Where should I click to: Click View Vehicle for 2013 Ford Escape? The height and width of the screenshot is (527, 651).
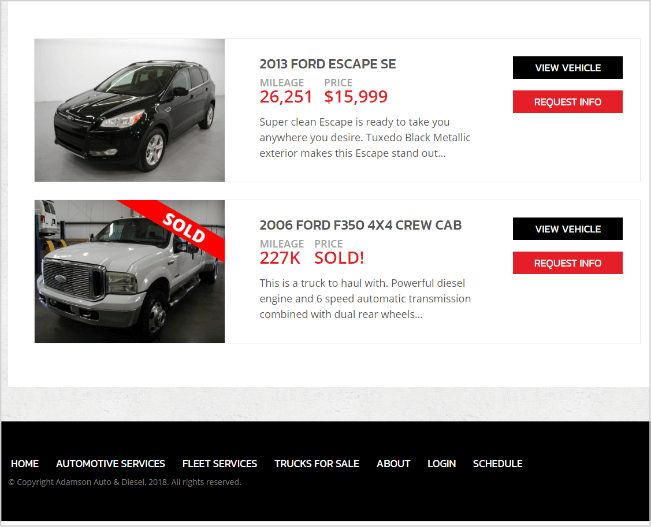pyautogui.click(x=568, y=67)
